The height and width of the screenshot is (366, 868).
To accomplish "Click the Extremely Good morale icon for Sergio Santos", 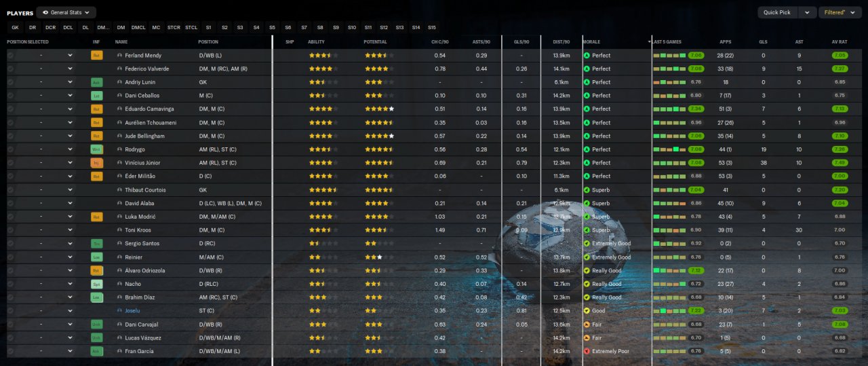I will [x=587, y=243].
